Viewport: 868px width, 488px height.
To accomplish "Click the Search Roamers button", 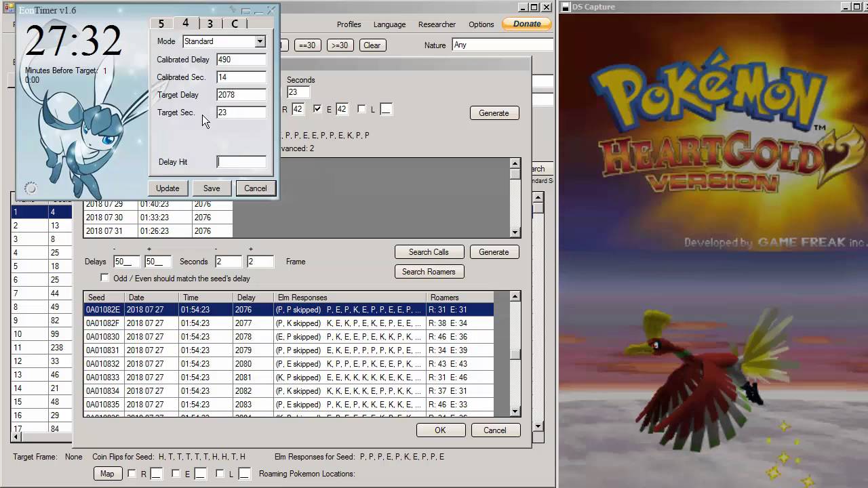I will (x=429, y=272).
